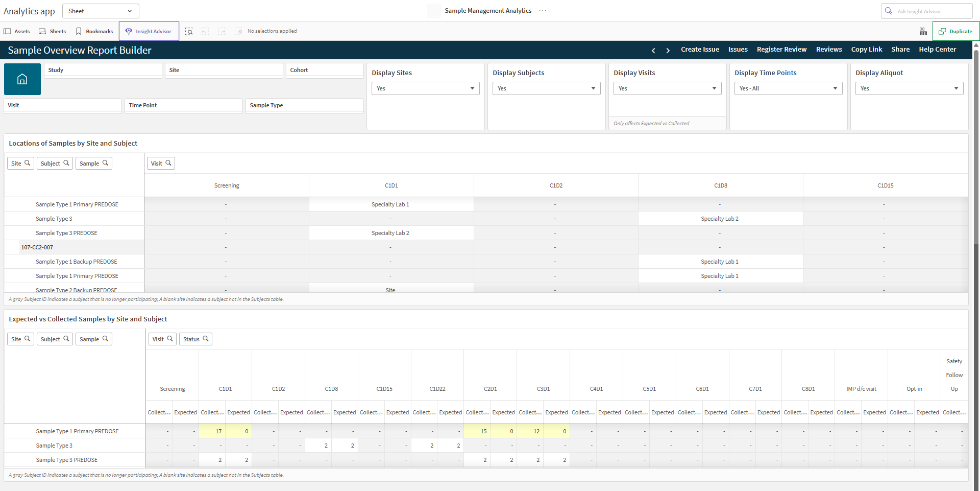Click Specialty Lab 2 cell under C1D8

pyautogui.click(x=720, y=219)
